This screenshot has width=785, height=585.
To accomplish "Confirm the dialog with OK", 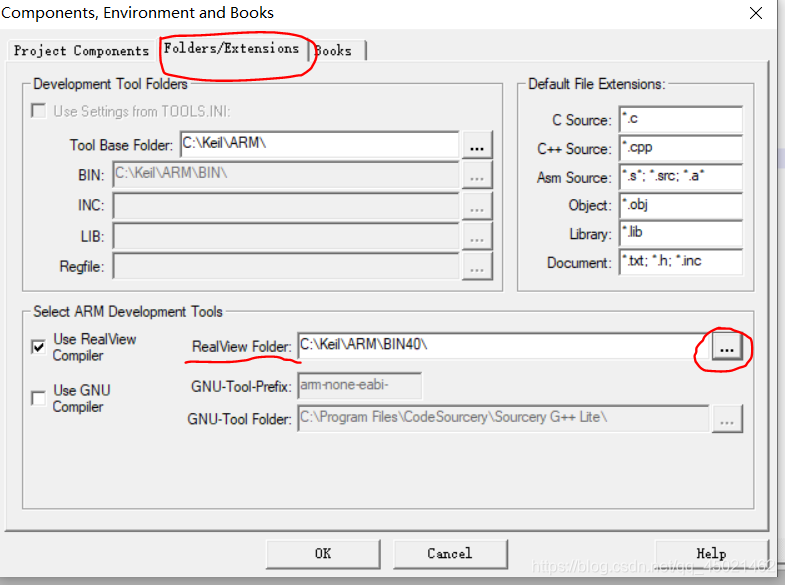I will pos(323,553).
